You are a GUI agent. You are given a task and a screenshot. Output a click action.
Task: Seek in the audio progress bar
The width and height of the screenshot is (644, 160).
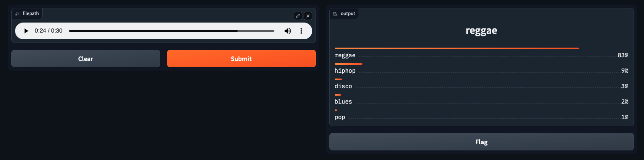(172, 31)
